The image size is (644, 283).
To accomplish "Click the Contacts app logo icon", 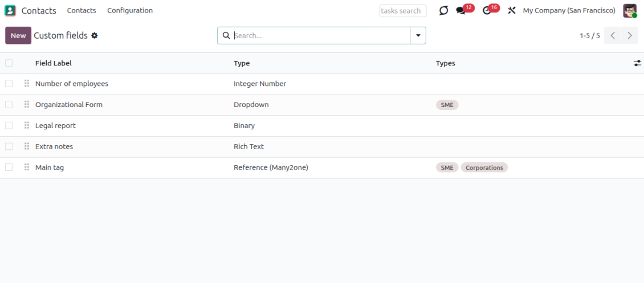I will coord(10,10).
